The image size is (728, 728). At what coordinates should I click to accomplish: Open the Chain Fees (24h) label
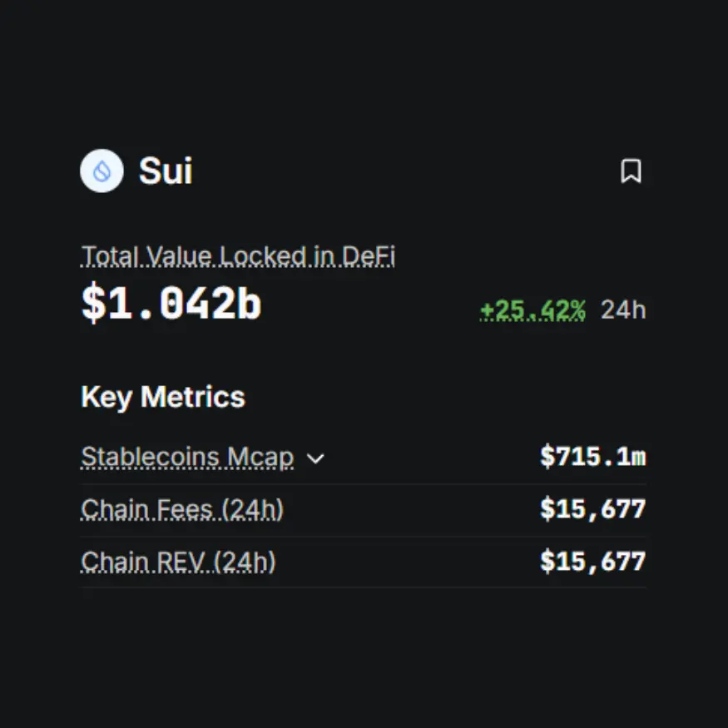tap(182, 509)
